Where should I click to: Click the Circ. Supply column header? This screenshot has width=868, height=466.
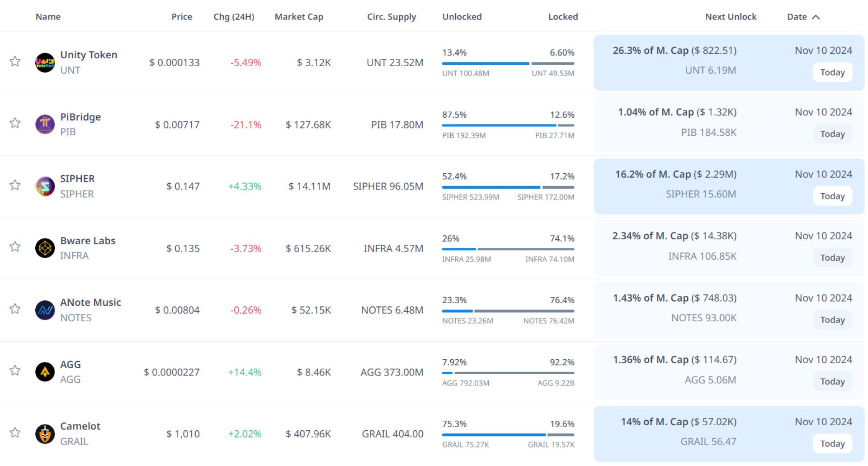pyautogui.click(x=392, y=17)
